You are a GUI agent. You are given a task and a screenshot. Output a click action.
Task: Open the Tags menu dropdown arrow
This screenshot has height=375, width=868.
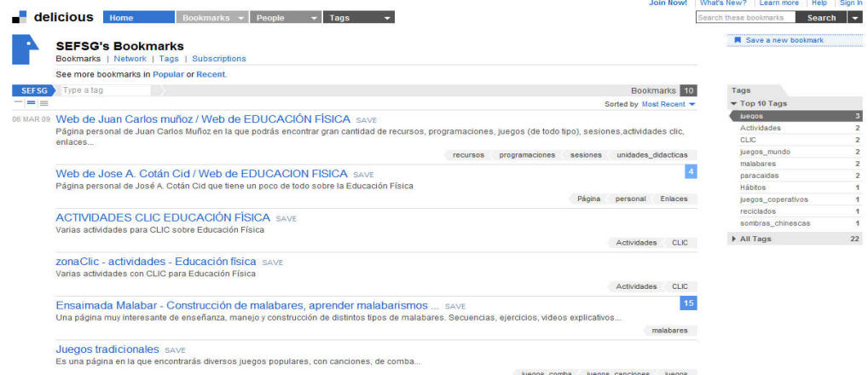pyautogui.click(x=387, y=18)
